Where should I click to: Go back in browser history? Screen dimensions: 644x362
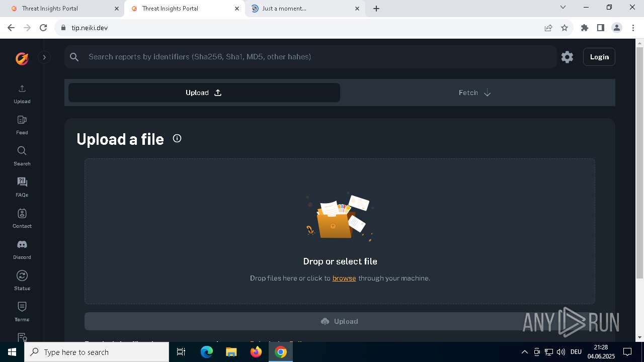[11, 28]
